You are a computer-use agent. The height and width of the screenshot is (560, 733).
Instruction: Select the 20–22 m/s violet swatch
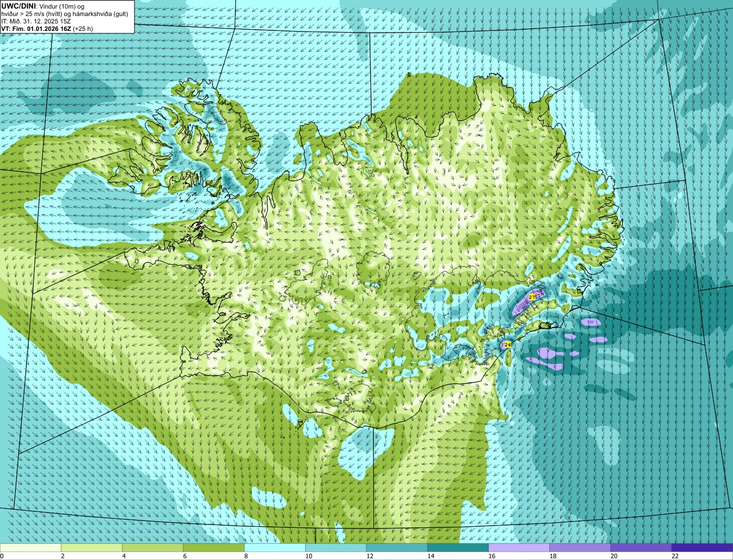(x=641, y=547)
